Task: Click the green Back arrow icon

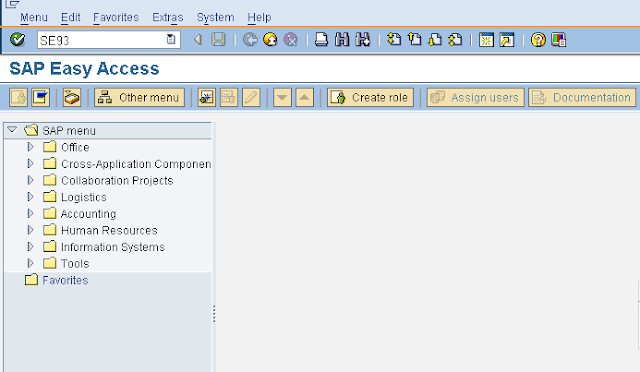Action: pyautogui.click(x=250, y=40)
